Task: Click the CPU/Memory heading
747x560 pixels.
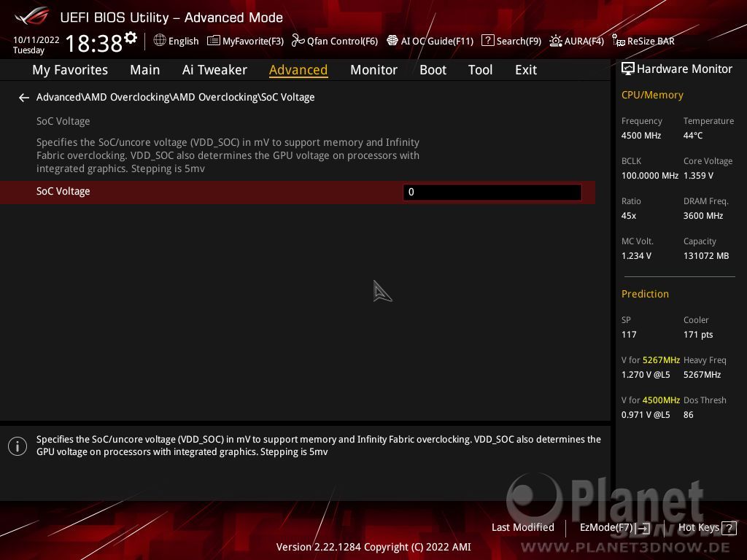Action: (x=652, y=96)
